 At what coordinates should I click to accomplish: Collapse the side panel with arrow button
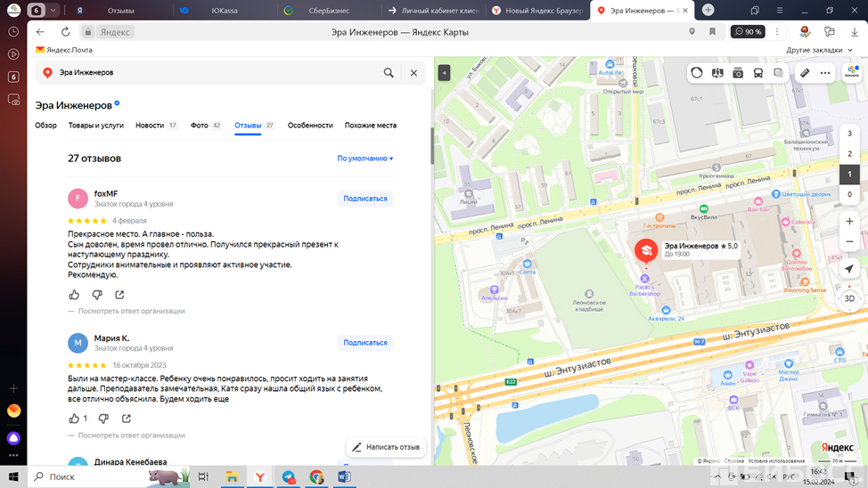[444, 73]
